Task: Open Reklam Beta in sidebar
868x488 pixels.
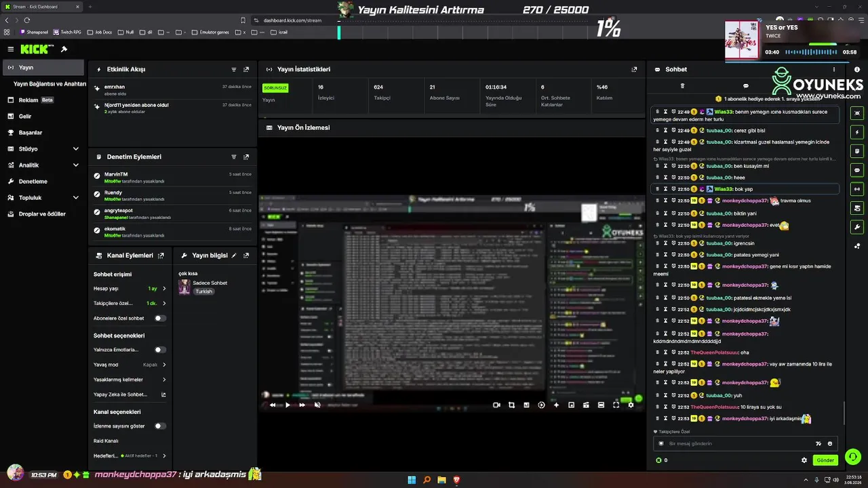Action: click(44, 100)
